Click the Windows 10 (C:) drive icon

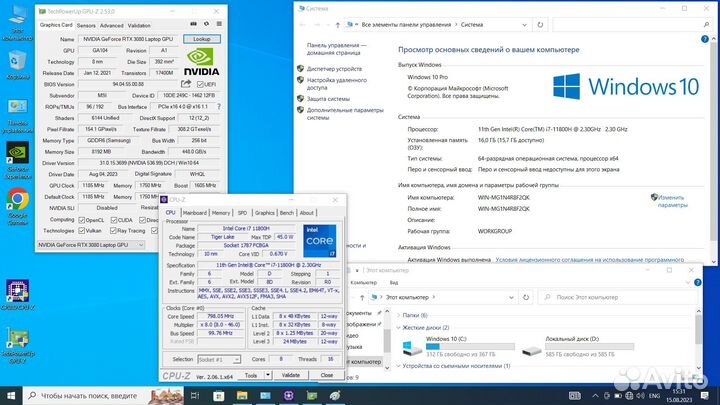point(412,348)
